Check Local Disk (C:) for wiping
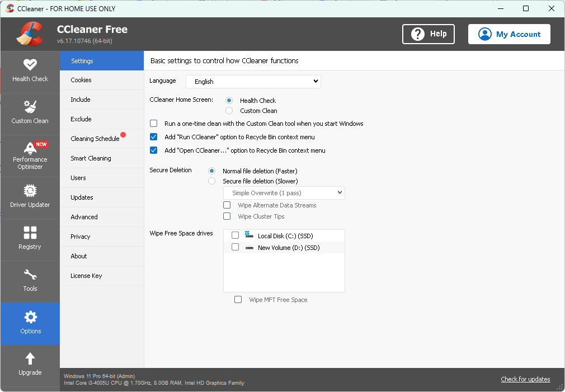The height and width of the screenshot is (392, 565). [235, 236]
